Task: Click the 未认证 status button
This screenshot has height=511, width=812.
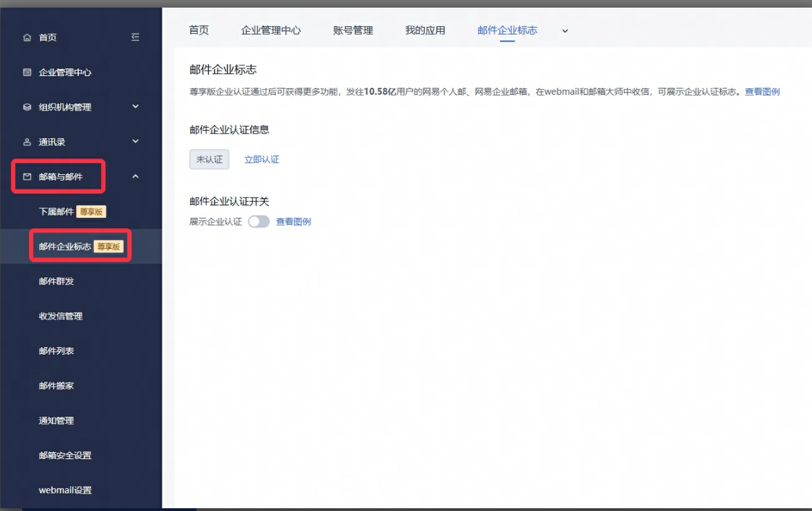Action: pos(209,160)
